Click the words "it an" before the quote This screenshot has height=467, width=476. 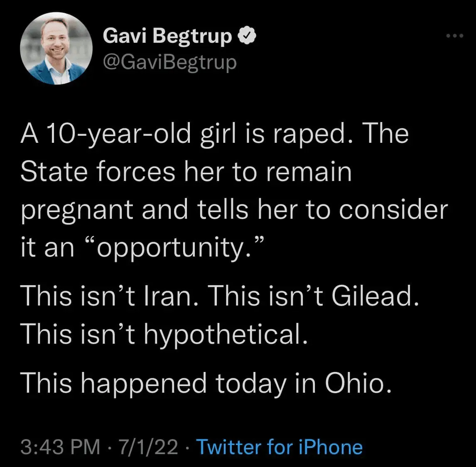click(x=47, y=248)
